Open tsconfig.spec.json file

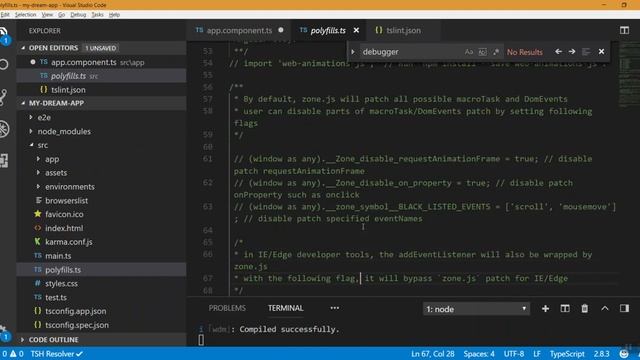(x=101, y=325)
